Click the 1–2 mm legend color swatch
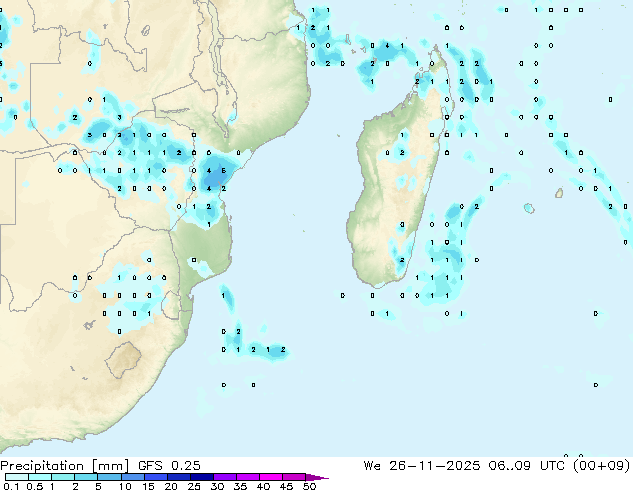The image size is (634, 490). 63,477
